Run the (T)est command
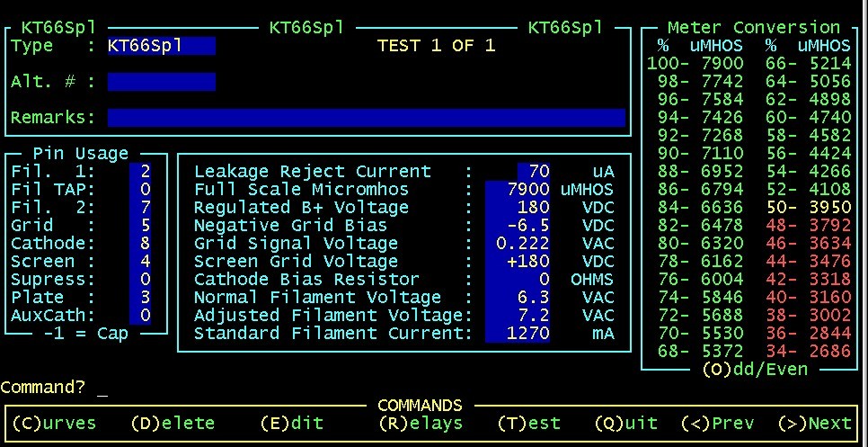The image size is (868, 447). point(528,424)
